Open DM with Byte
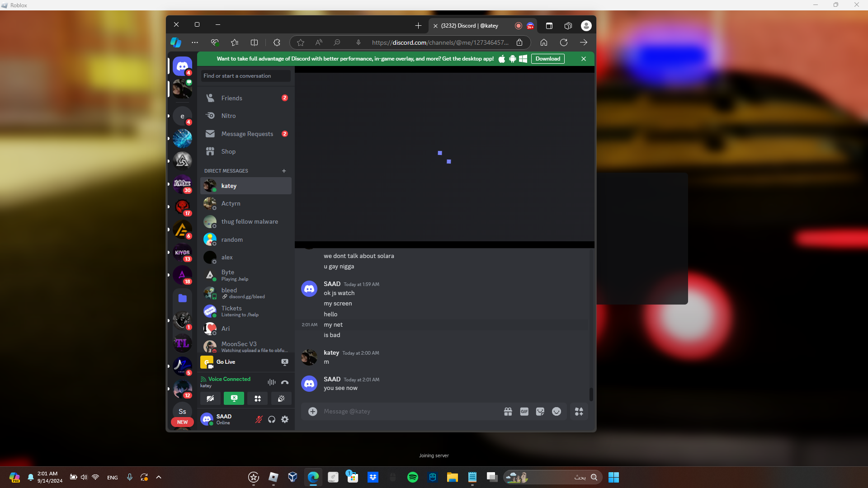The height and width of the screenshot is (488, 868). [246, 275]
